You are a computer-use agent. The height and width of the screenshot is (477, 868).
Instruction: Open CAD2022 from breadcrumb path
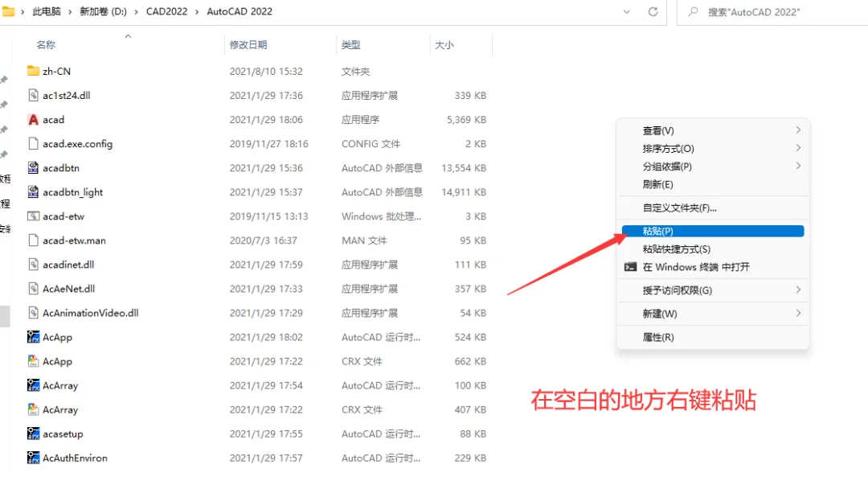(166, 11)
